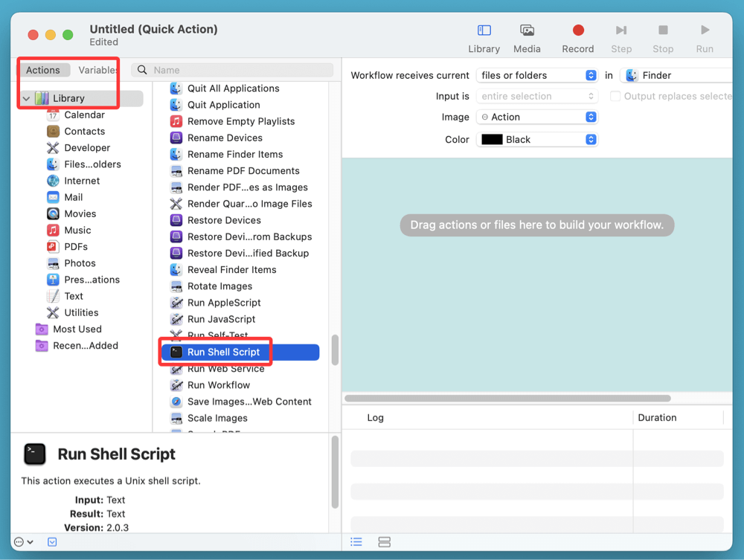Open the Media browser
This screenshot has height=560, width=744.
527,38
